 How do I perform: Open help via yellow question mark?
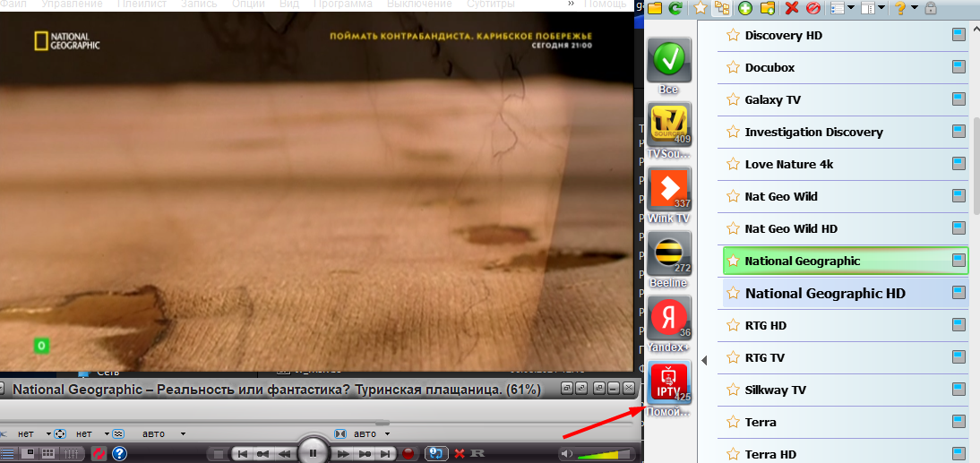900,8
